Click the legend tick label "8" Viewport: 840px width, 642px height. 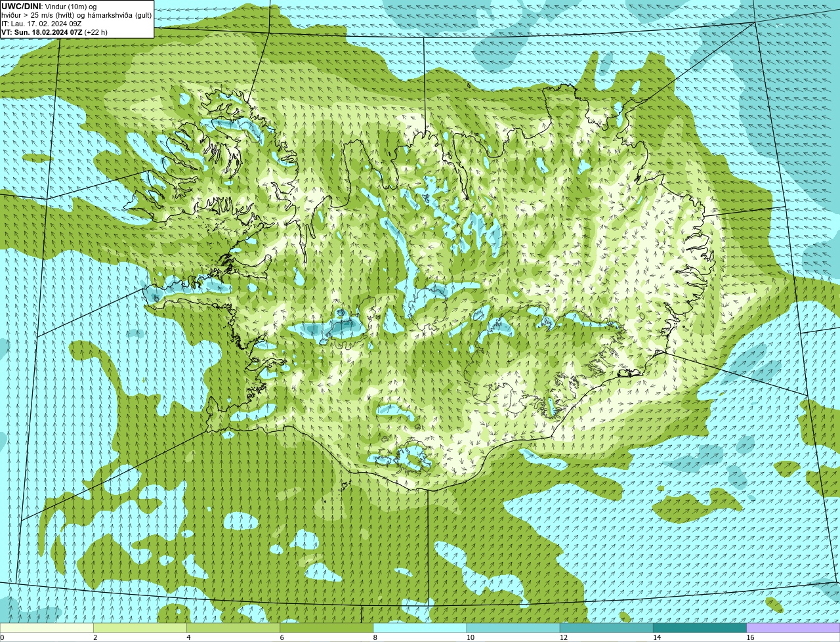(375, 637)
